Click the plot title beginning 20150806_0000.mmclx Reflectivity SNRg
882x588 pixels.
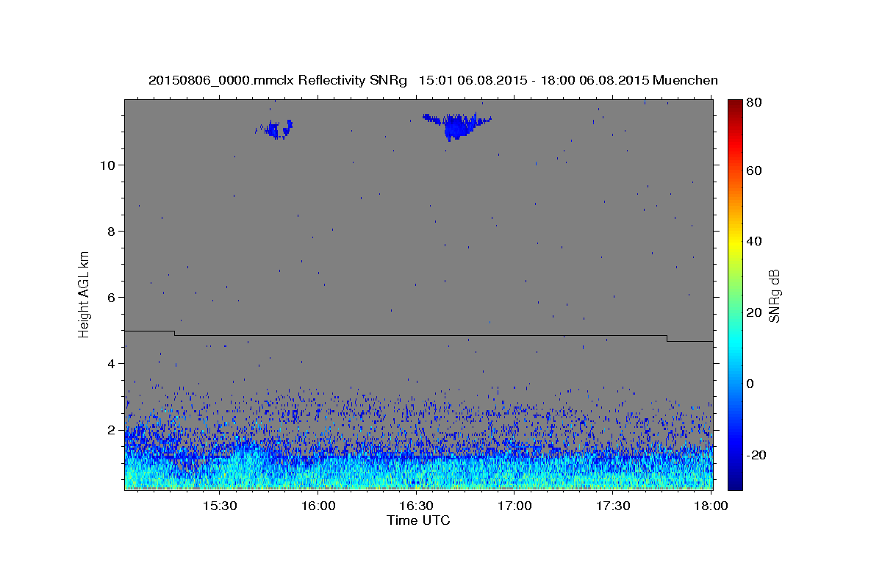[x=433, y=80]
